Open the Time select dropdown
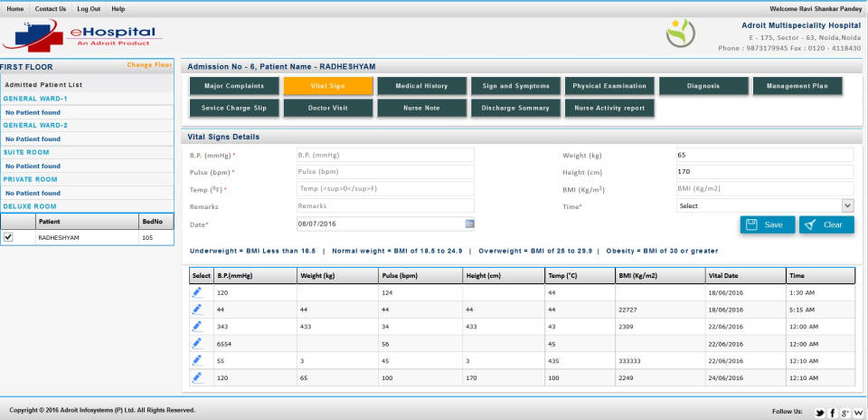Viewport: 868px width, 420px height. click(x=765, y=205)
